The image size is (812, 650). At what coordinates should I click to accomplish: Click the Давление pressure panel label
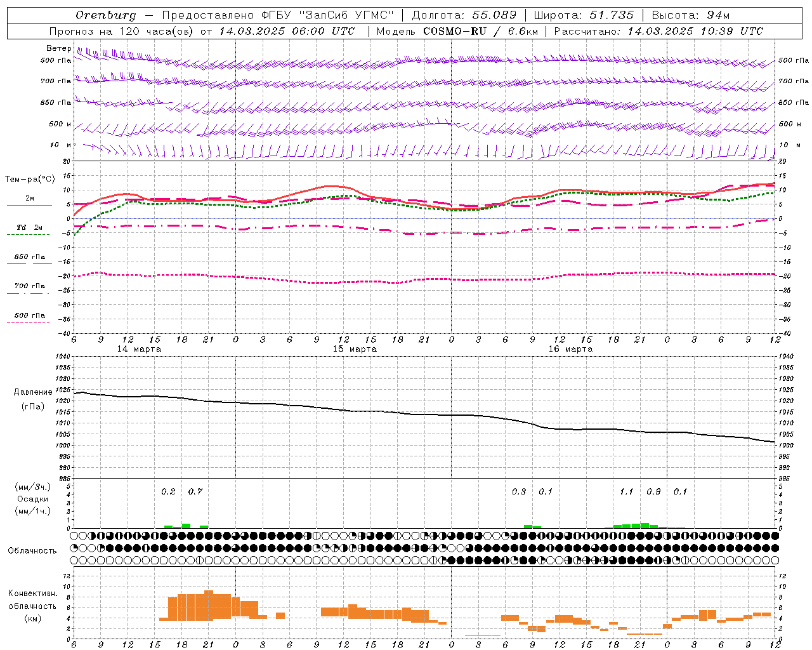coord(33,392)
